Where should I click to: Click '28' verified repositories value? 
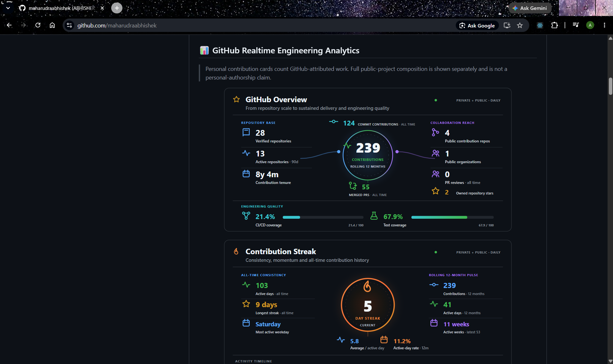point(260,133)
